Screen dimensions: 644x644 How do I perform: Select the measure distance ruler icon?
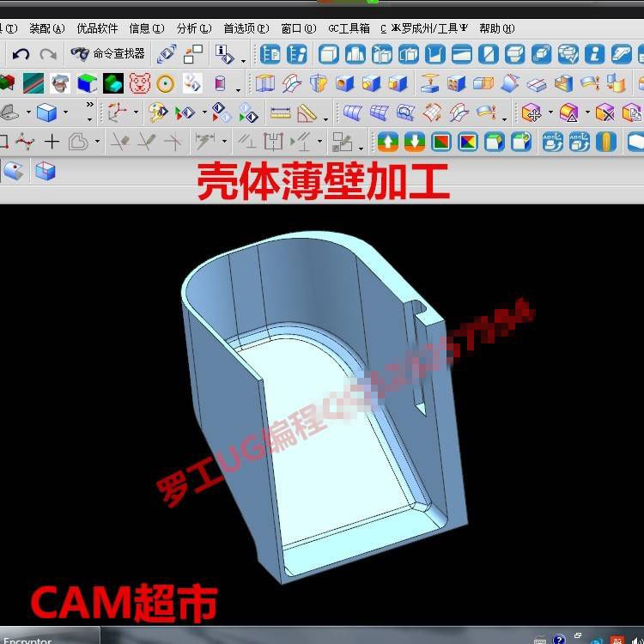(x=280, y=112)
